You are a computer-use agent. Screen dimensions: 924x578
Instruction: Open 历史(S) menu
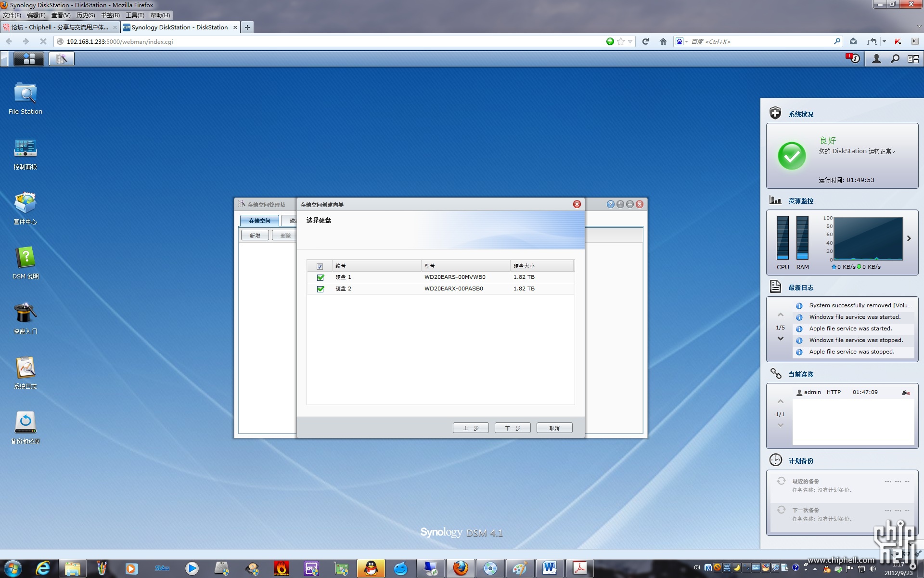tap(86, 15)
